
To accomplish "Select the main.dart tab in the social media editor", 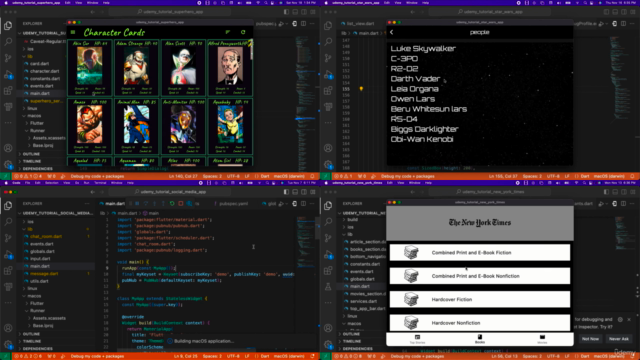I will pos(112,203).
